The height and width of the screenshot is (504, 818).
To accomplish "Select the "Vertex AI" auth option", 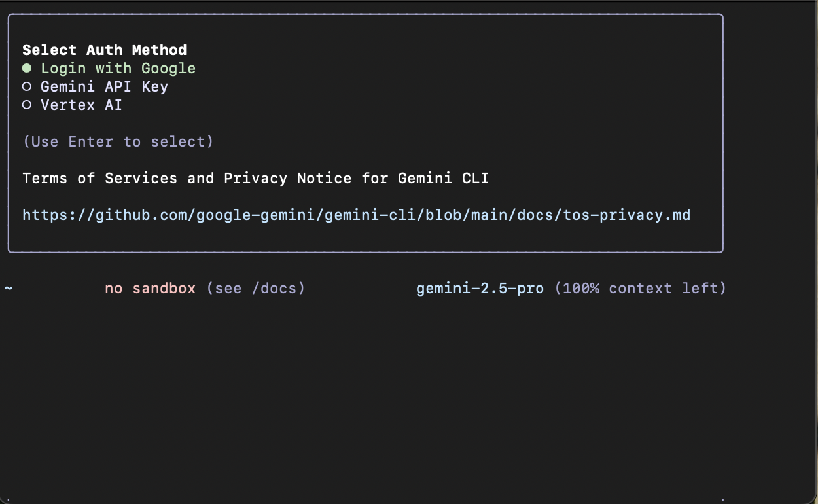I will 81,105.
